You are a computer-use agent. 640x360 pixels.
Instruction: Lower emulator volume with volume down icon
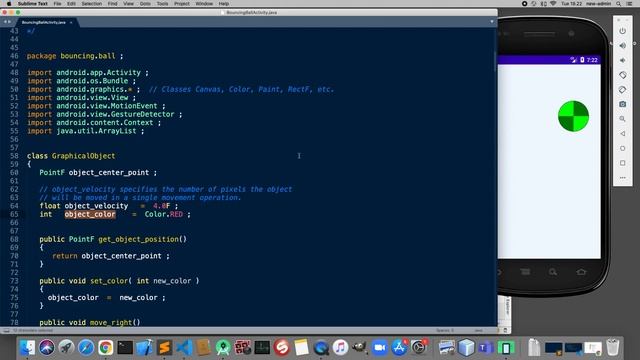click(x=622, y=60)
